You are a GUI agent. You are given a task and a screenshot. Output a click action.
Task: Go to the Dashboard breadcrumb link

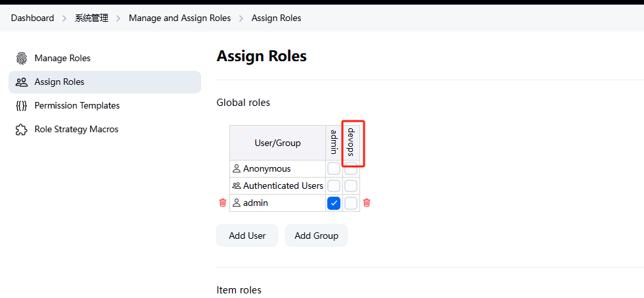tap(32, 18)
